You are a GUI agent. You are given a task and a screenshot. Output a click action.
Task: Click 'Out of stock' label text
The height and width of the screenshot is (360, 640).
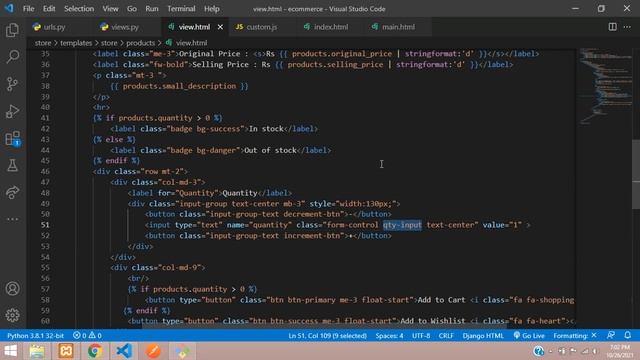(270, 150)
